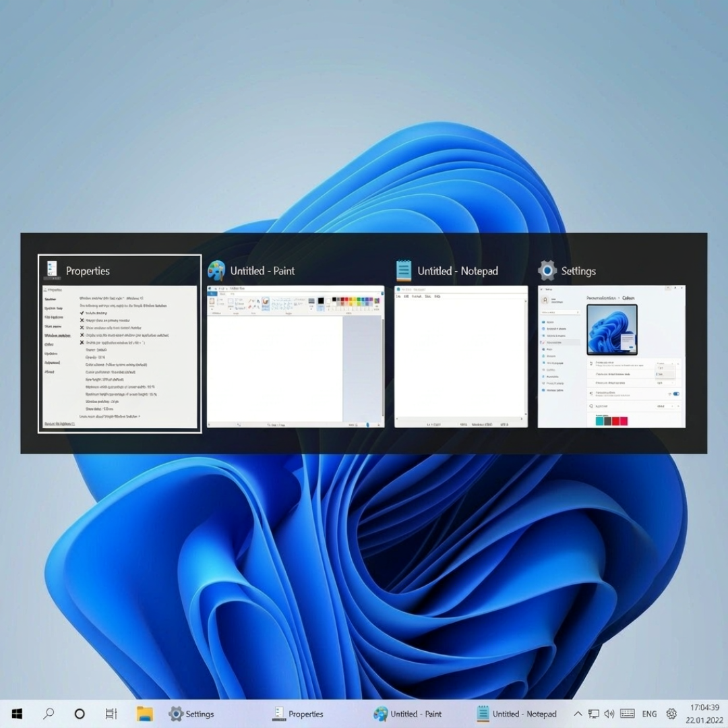
Task: Activate Properties taskbar button
Action: 298,714
